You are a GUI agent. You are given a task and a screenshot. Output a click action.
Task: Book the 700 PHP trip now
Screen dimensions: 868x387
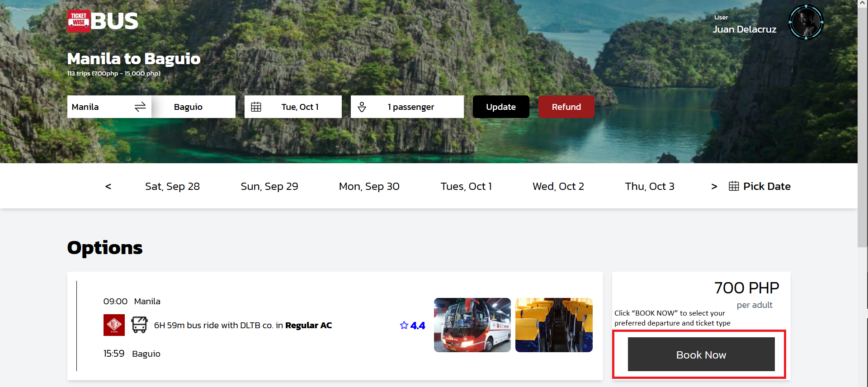click(701, 354)
